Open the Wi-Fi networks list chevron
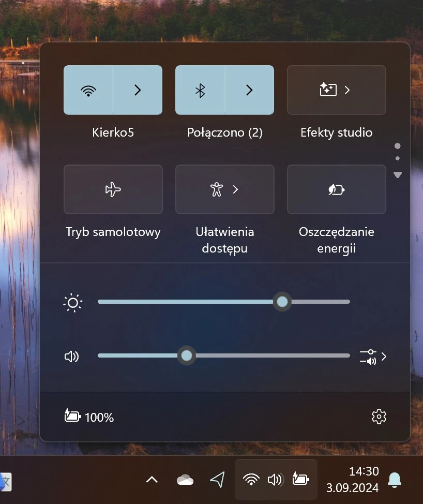The image size is (423, 504). [x=138, y=90]
